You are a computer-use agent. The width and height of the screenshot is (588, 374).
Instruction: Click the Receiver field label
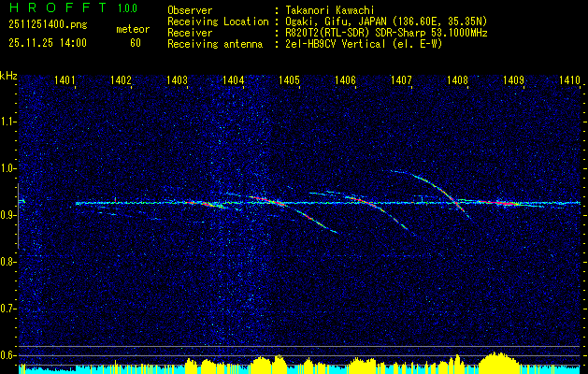190,33
